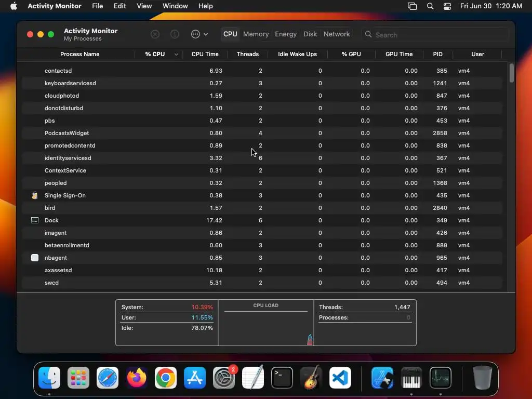This screenshot has width=532, height=399.
Task: Open the date and time menu bar item
Action: click(x=491, y=6)
